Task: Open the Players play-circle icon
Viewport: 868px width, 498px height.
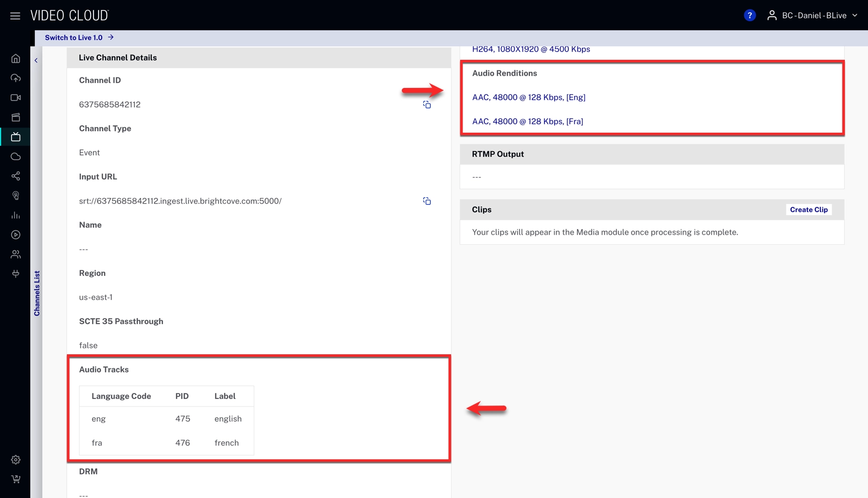Action: coord(16,235)
